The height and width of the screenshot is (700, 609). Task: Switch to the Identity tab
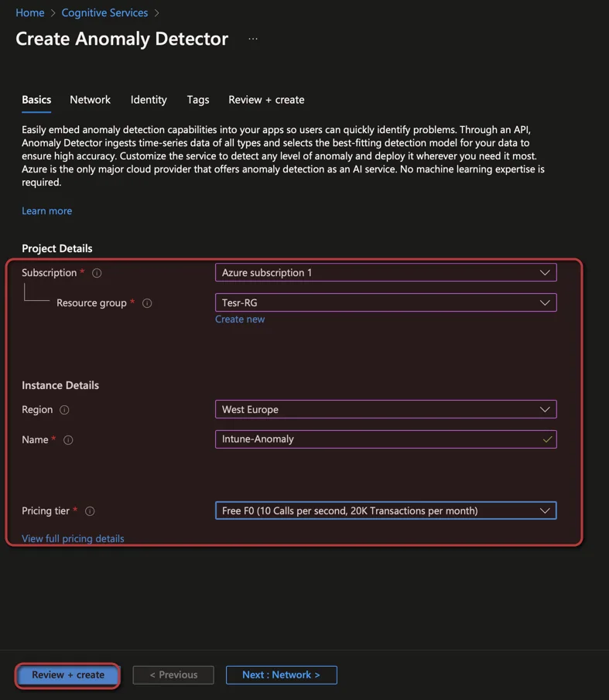point(149,100)
